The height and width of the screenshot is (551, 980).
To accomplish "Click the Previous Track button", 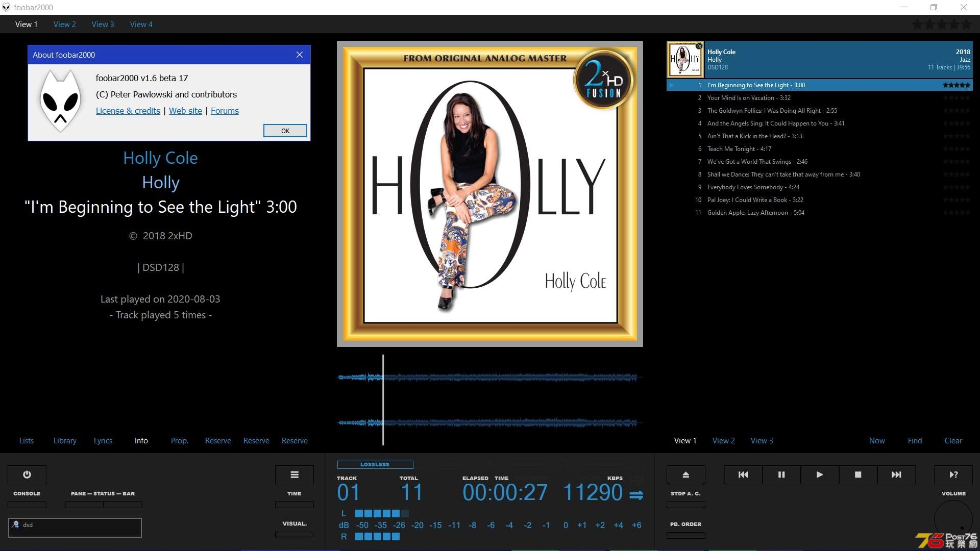I will (x=743, y=474).
